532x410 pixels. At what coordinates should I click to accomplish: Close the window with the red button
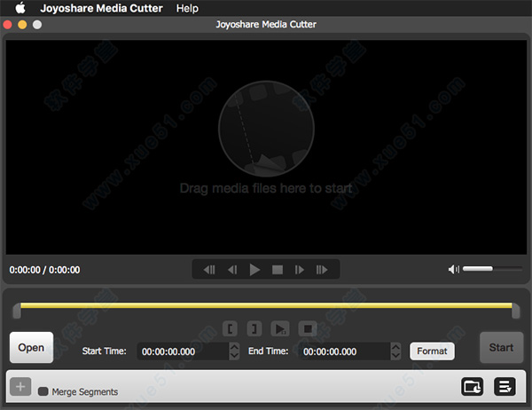(7, 25)
